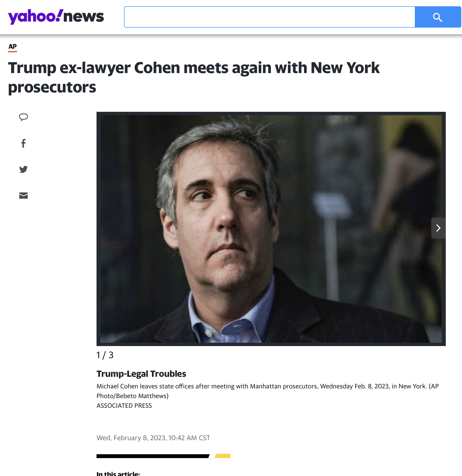Click the black divider bar below date

coord(153,456)
